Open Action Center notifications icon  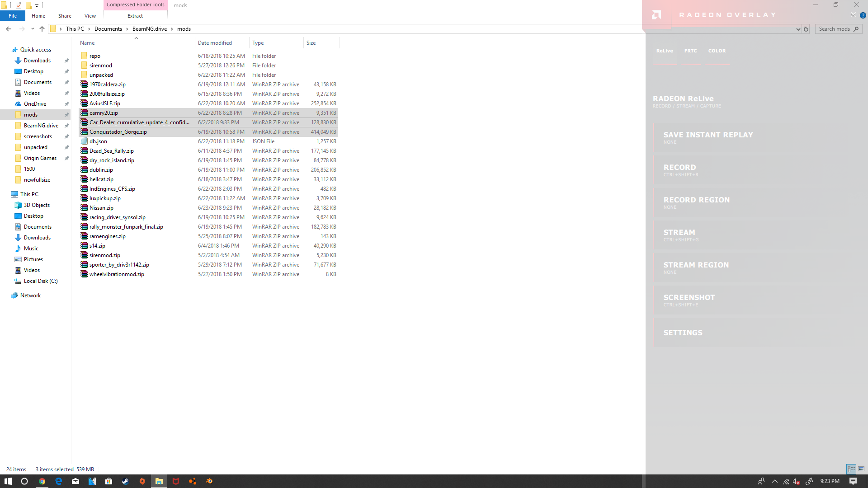[853, 481]
